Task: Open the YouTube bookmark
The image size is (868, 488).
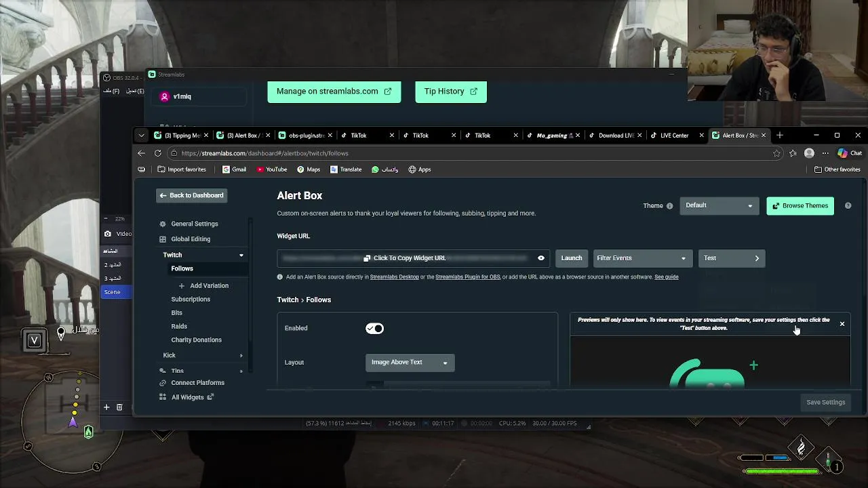Action: point(272,169)
